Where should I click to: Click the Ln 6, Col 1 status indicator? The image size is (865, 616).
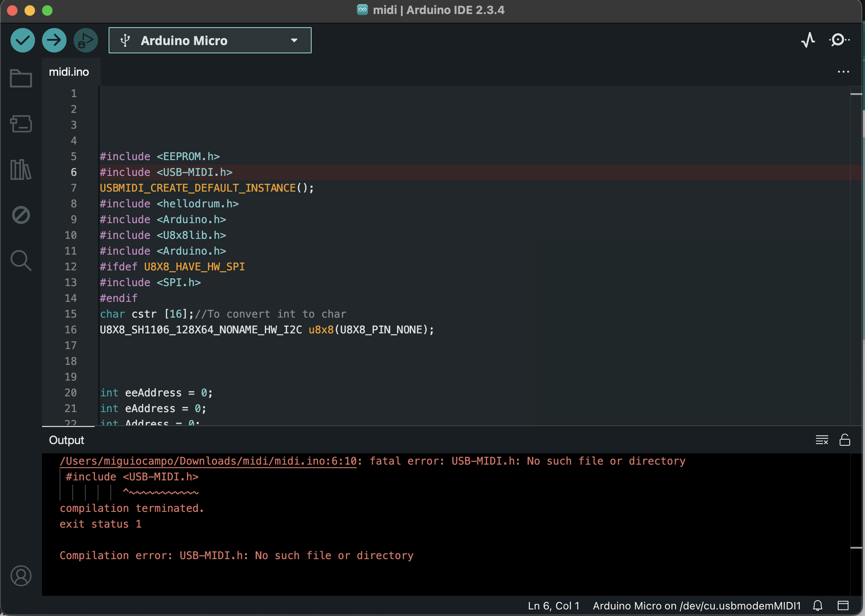(553, 605)
